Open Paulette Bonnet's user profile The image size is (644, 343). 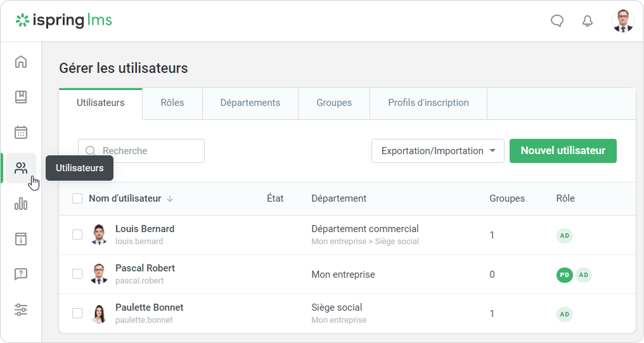click(149, 307)
